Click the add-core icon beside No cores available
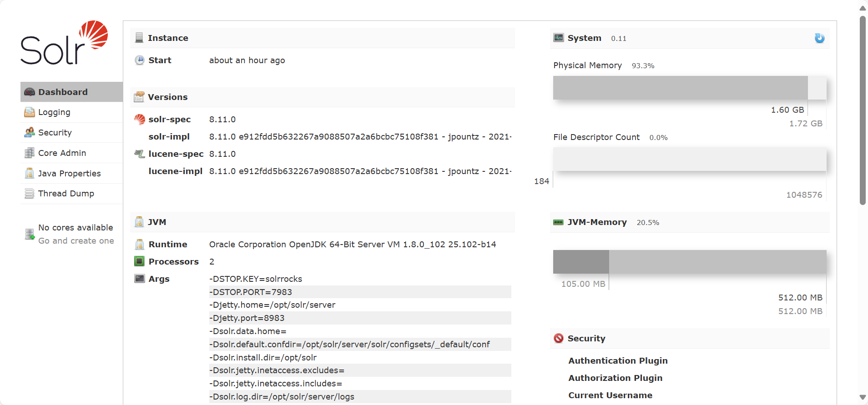The width and height of the screenshot is (868, 405). [x=30, y=234]
